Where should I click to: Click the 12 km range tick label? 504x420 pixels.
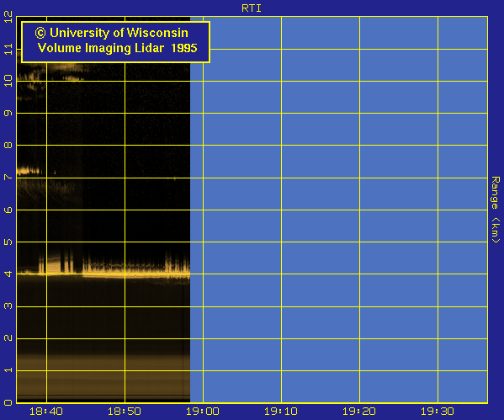pos(8,17)
